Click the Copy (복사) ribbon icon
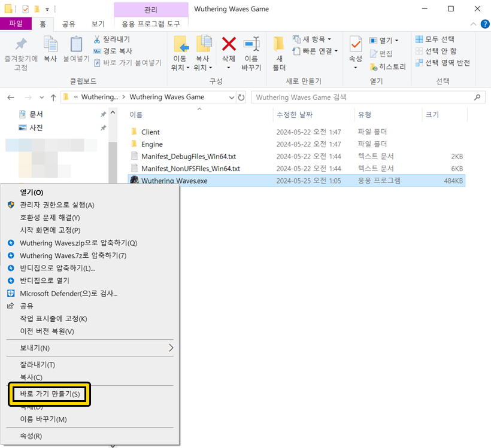The image size is (491, 448). (x=50, y=44)
